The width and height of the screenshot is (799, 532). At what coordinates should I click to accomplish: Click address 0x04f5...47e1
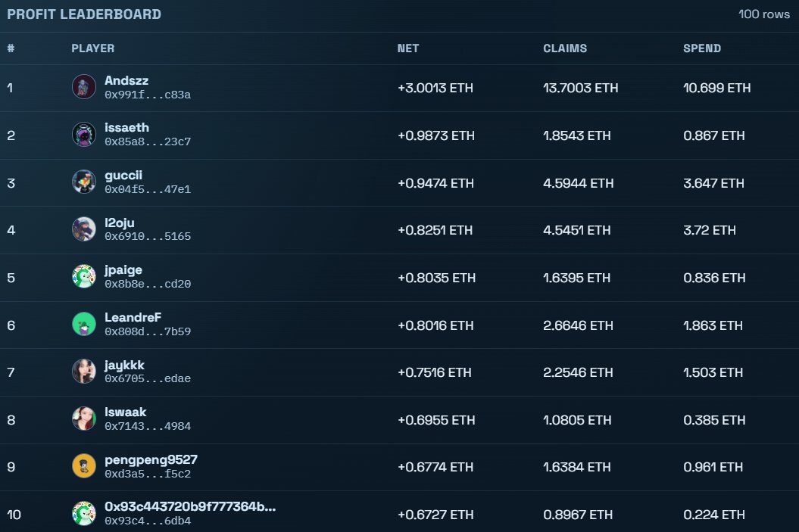148,189
